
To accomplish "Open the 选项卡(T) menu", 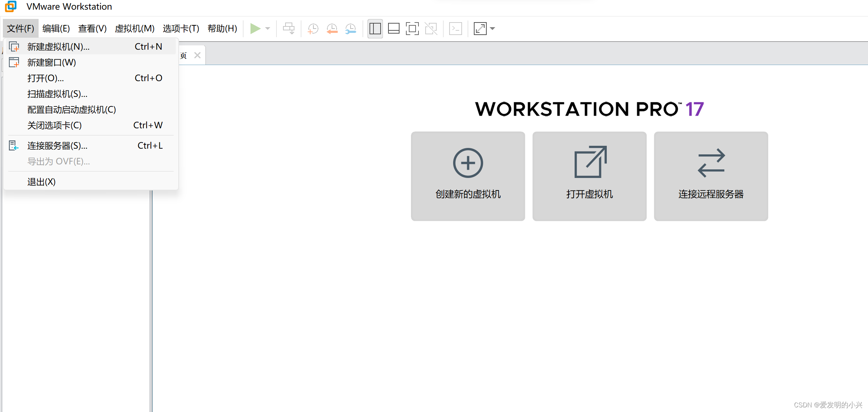I will (x=181, y=29).
